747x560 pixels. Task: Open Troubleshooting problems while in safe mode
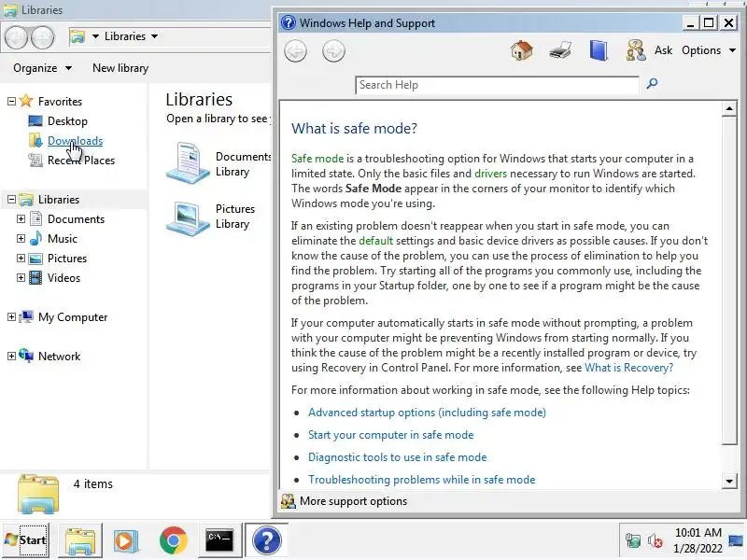pos(422,480)
